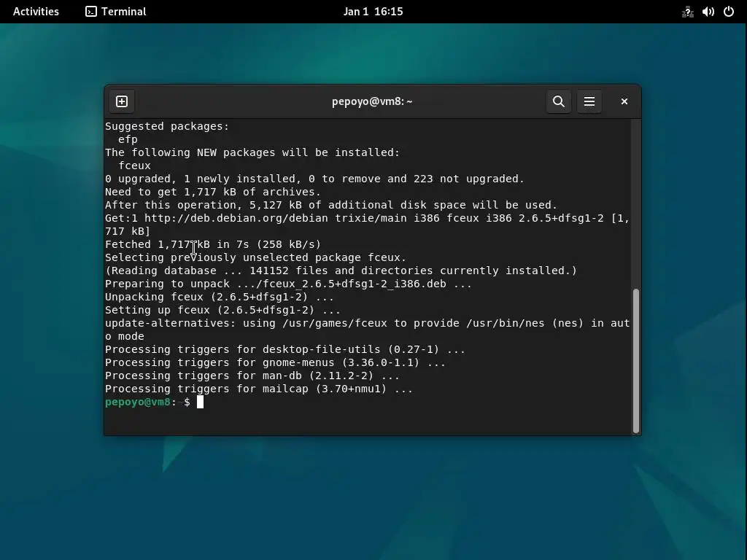Click the network status icon
747x560 pixels.
(687, 12)
